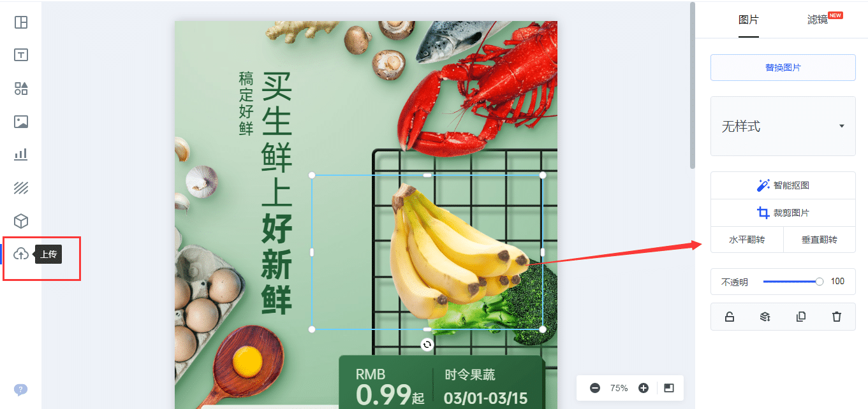Zoom in with the plus button
The width and height of the screenshot is (868, 409).
(644, 388)
